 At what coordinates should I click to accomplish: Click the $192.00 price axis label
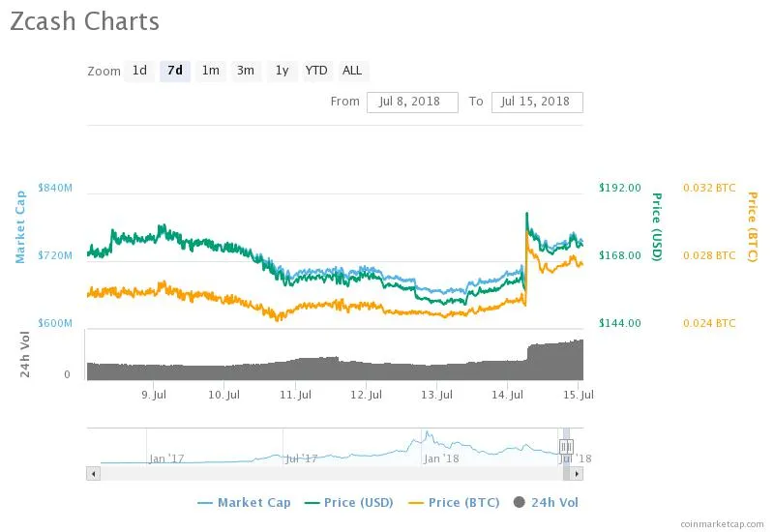pyautogui.click(x=619, y=188)
